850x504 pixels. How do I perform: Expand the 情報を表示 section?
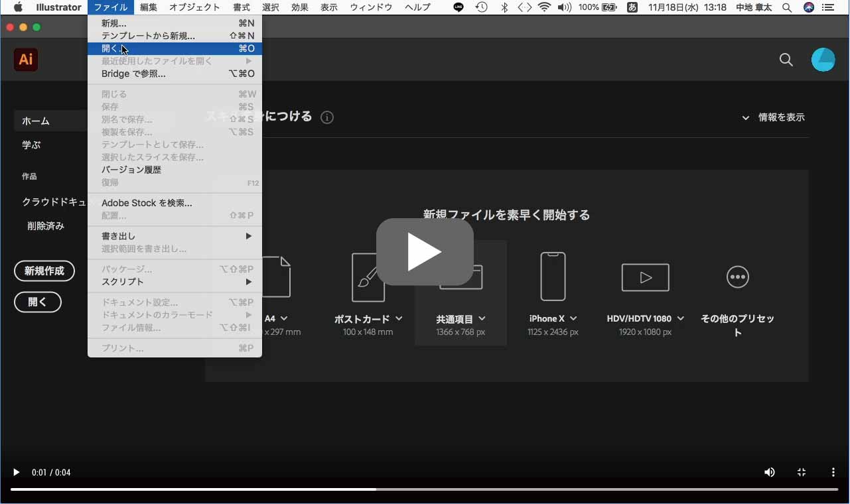pos(773,117)
